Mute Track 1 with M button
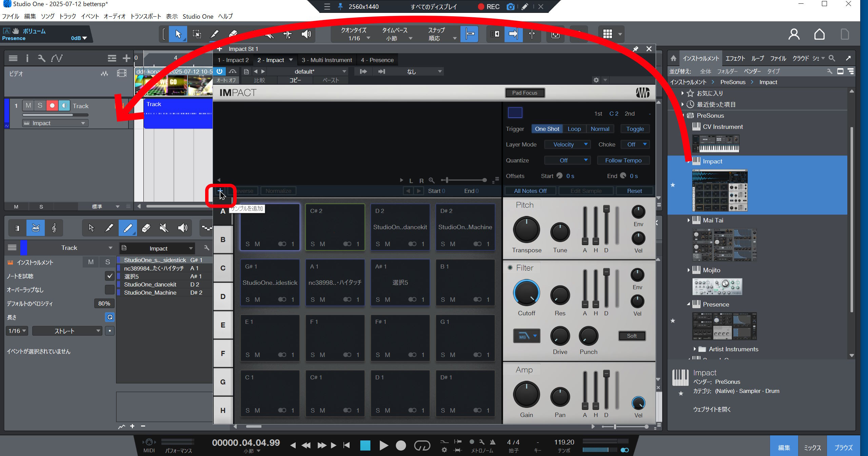The height and width of the screenshot is (456, 868). (x=28, y=105)
